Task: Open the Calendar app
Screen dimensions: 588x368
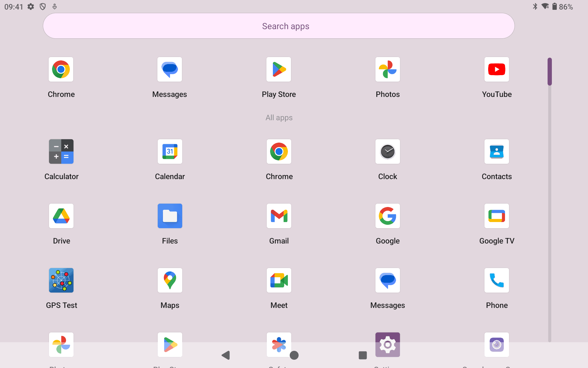Action: click(170, 151)
